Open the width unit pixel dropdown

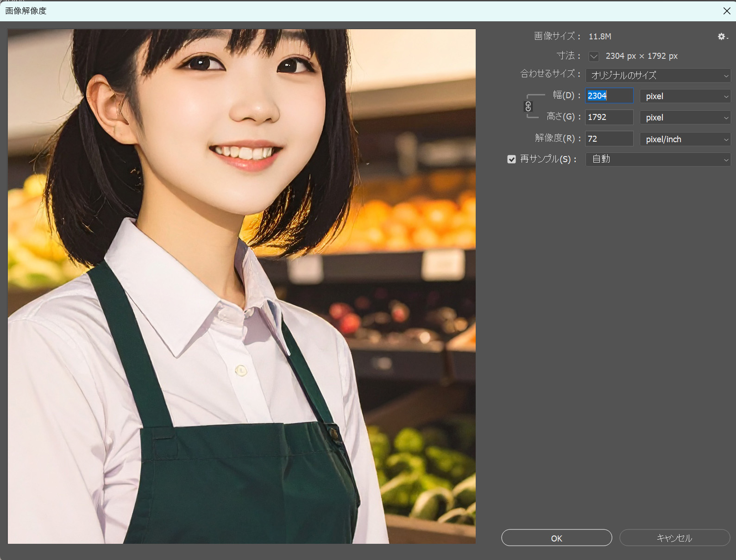tap(685, 96)
